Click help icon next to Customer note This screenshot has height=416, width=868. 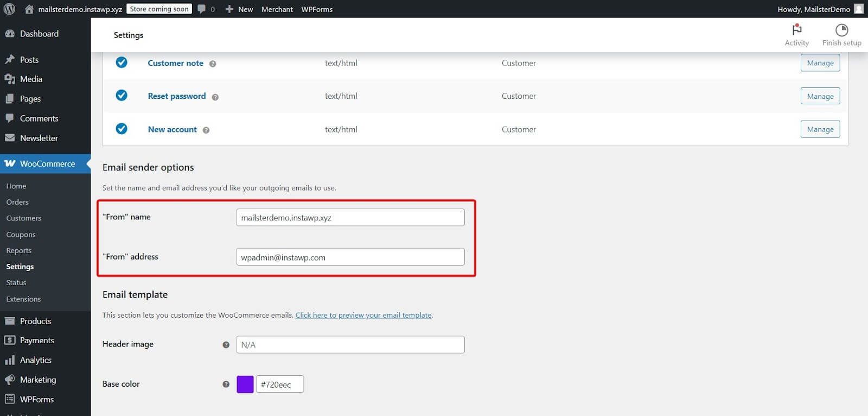point(213,64)
